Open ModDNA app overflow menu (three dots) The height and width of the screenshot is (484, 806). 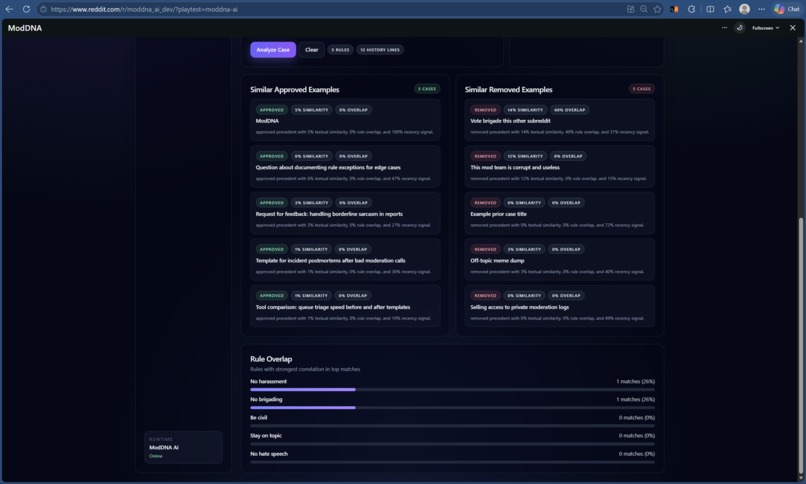724,28
